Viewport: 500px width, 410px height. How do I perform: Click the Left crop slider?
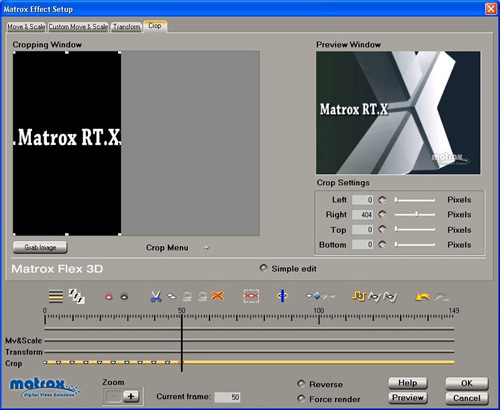coord(415,200)
